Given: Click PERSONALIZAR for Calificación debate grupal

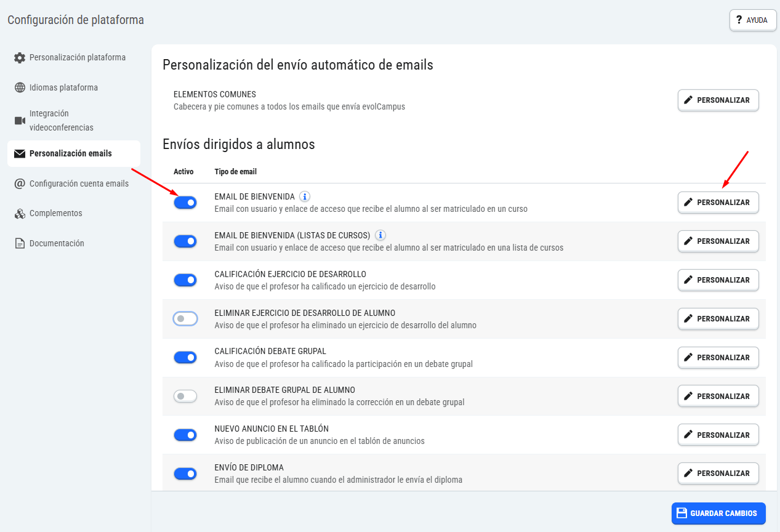Looking at the screenshot, I should [718, 358].
